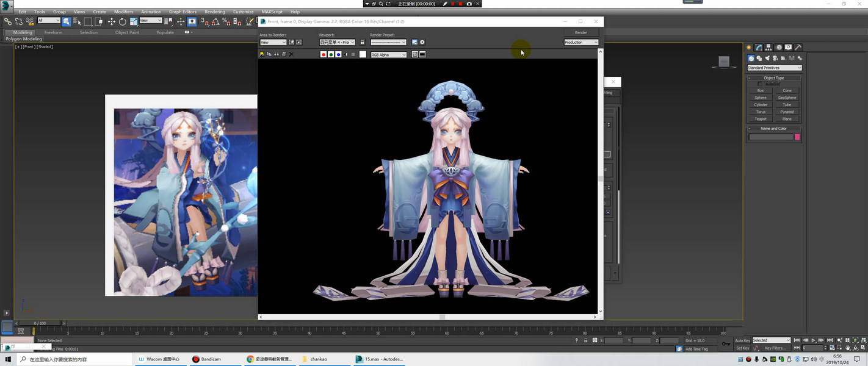Click the Render button in frame window
Viewport: 868px width, 366px height.
[581, 32]
